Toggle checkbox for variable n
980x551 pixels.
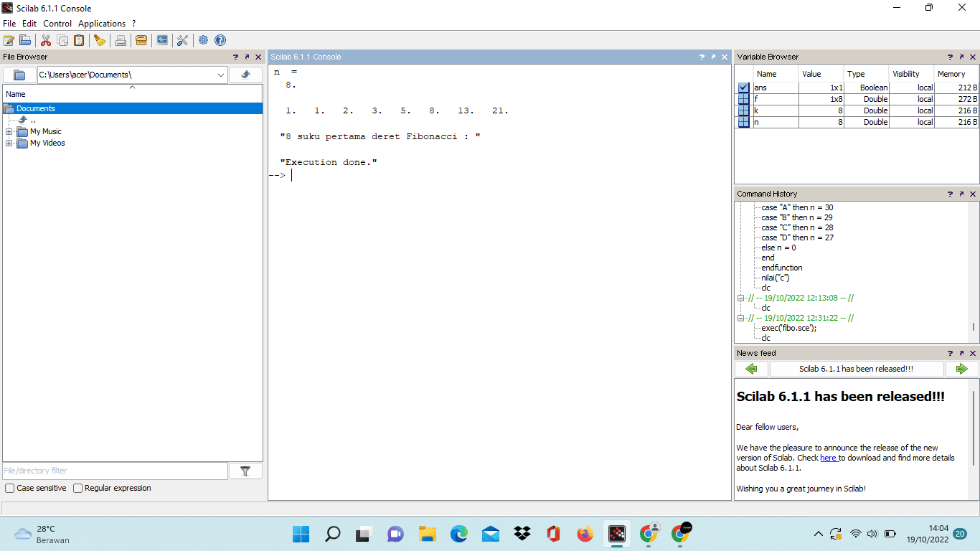744,122
